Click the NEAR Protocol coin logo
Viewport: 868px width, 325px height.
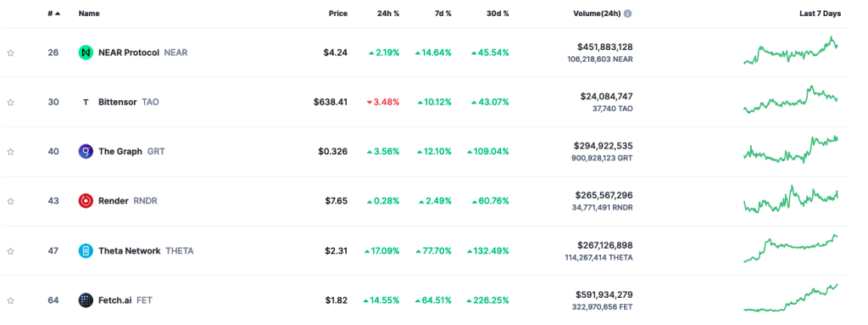click(86, 53)
